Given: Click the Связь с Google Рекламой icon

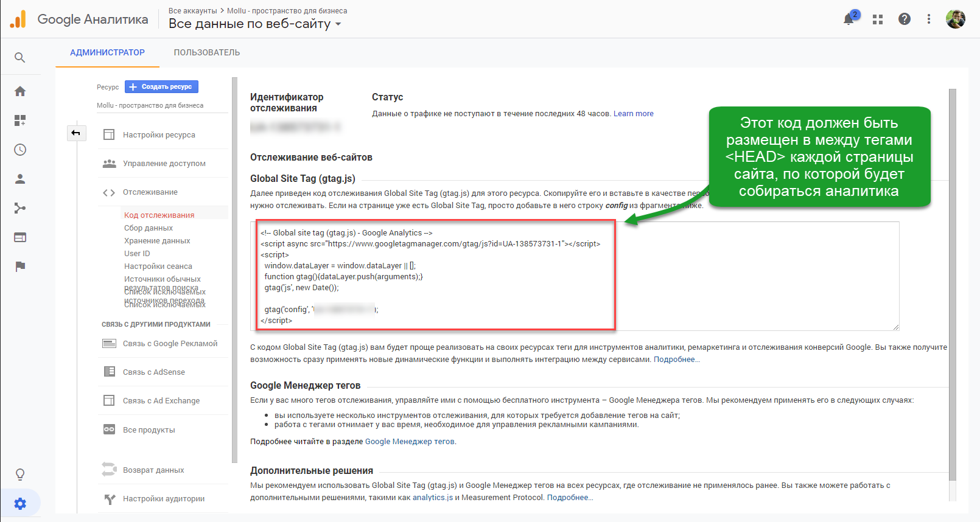Looking at the screenshot, I should [x=109, y=344].
